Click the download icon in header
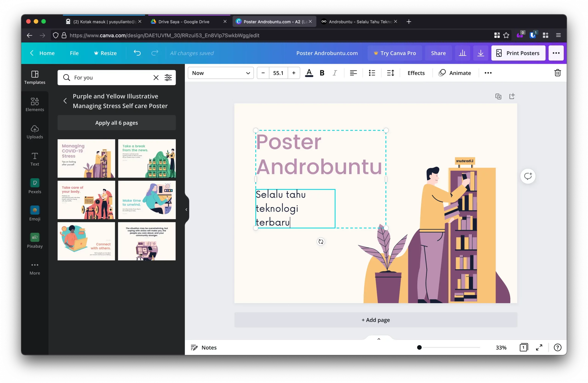The height and width of the screenshot is (383, 588). (x=481, y=53)
